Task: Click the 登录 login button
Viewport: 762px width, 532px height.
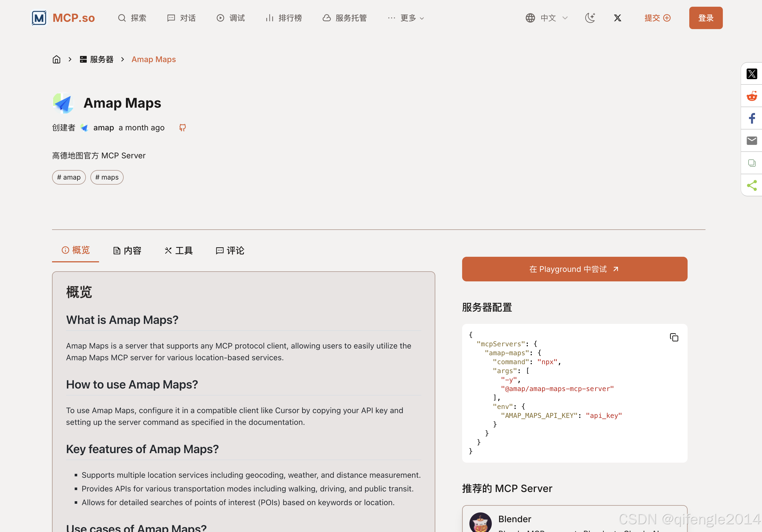Action: coord(705,18)
